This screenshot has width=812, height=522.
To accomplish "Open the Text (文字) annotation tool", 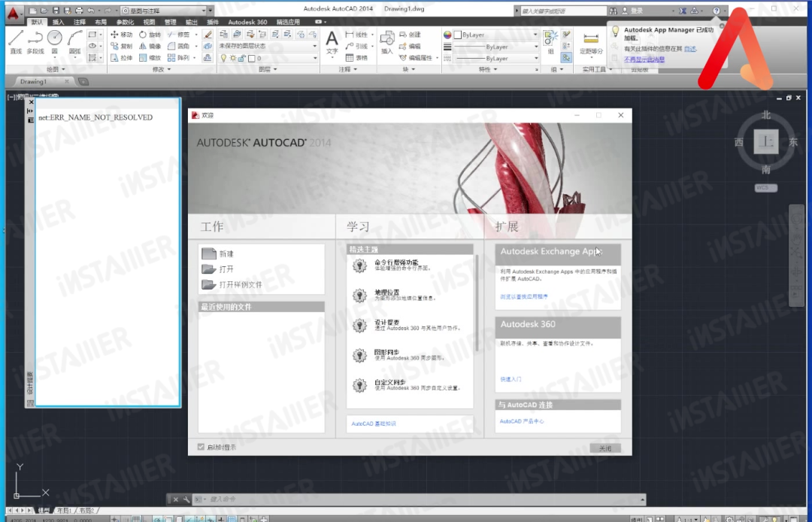I will click(332, 41).
